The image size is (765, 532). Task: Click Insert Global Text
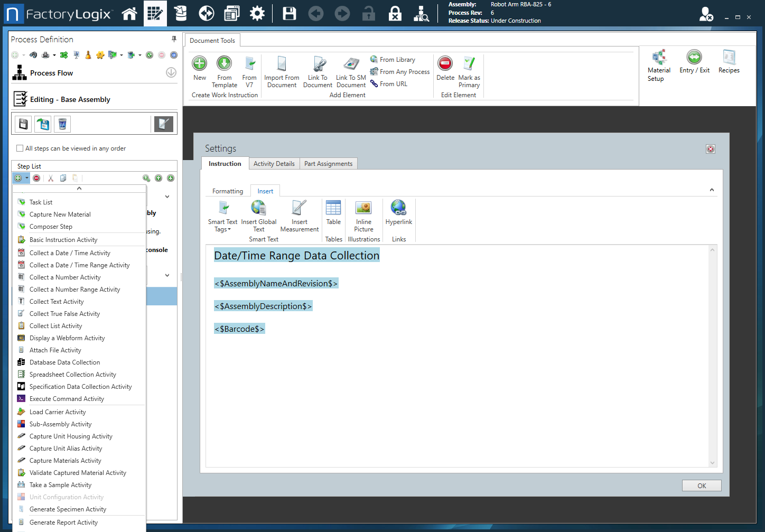click(259, 216)
